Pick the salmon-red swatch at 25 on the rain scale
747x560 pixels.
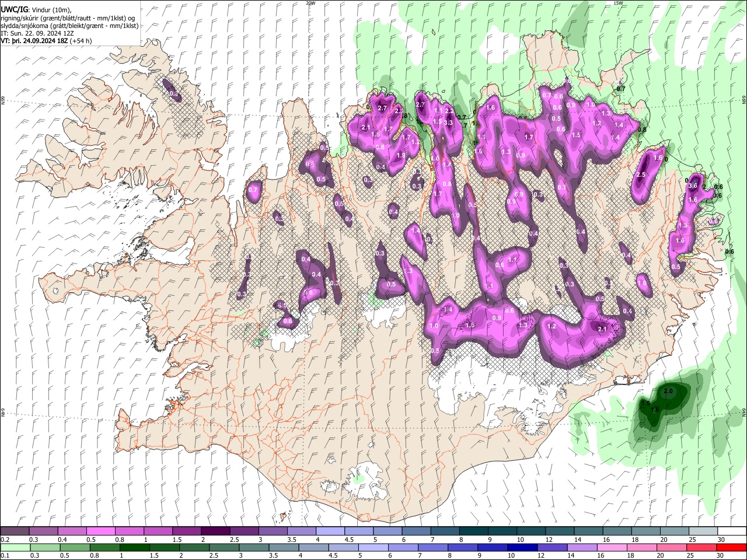tap(701, 547)
